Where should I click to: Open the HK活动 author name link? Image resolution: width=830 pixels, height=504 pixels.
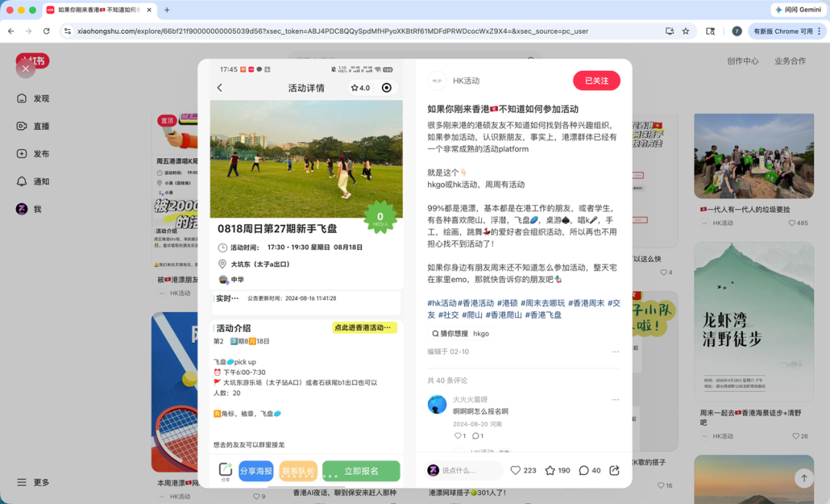coord(466,81)
